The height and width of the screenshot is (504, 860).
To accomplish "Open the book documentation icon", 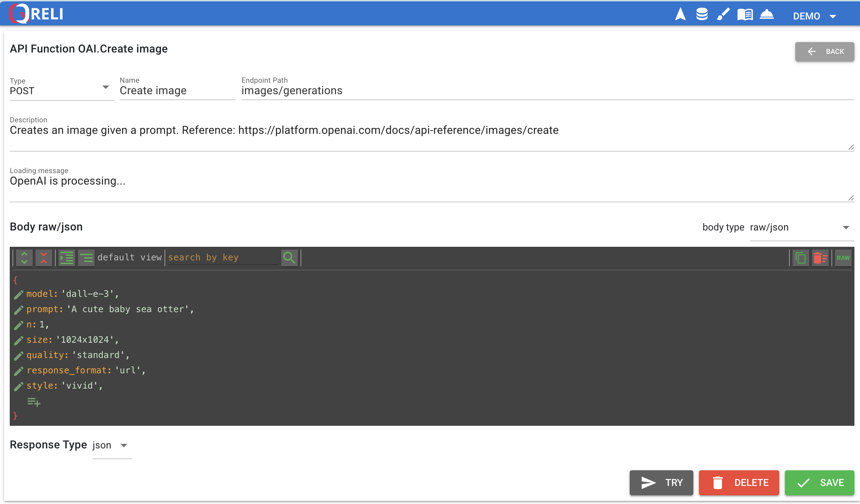I will [x=745, y=15].
